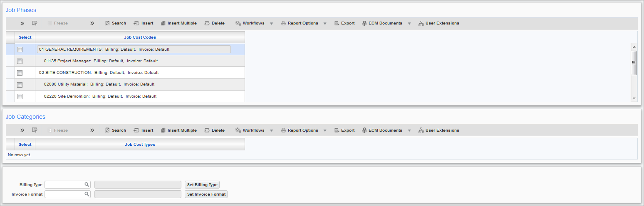Select the 01 GENERAL REQUIREMENTS cost code row

[x=134, y=49]
